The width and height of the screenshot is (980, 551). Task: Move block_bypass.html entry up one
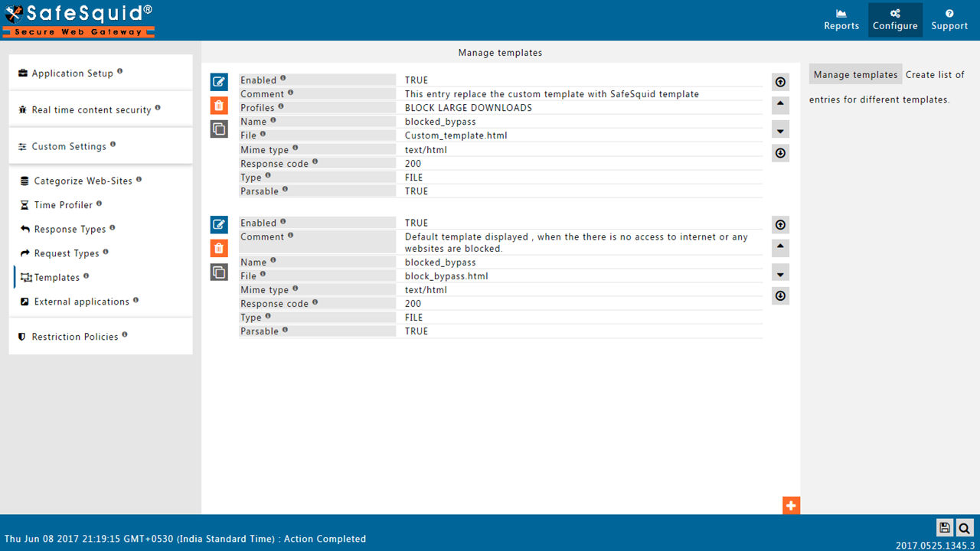(x=780, y=248)
